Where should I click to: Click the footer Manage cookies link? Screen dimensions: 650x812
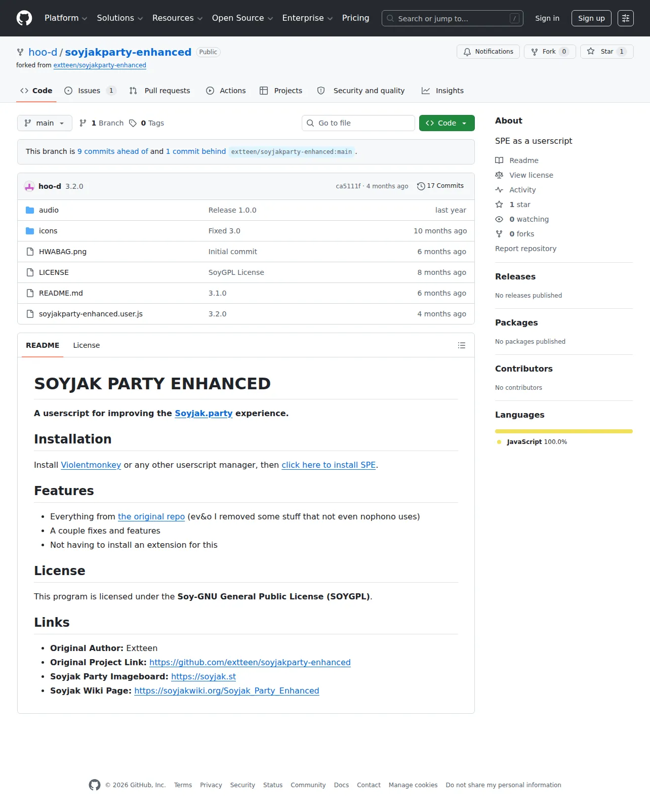(413, 785)
